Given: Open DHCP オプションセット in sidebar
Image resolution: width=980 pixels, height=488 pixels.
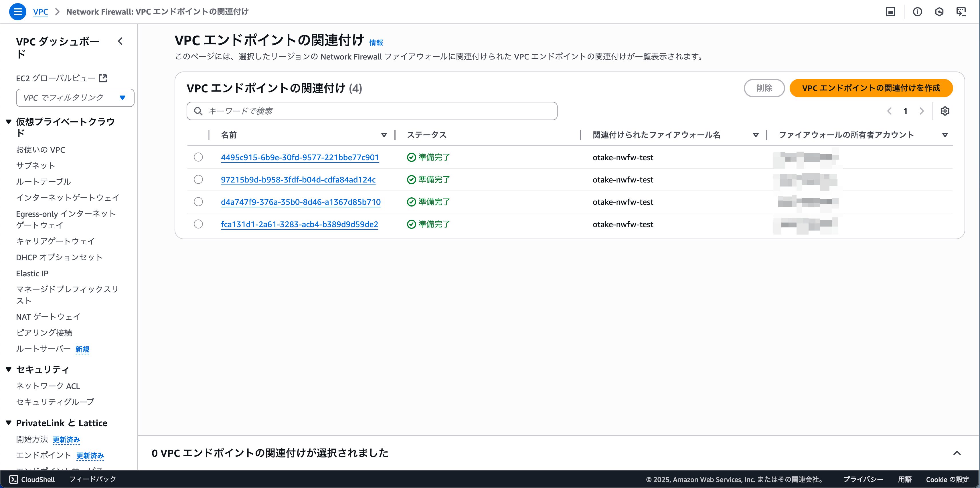Looking at the screenshot, I should coord(59,257).
